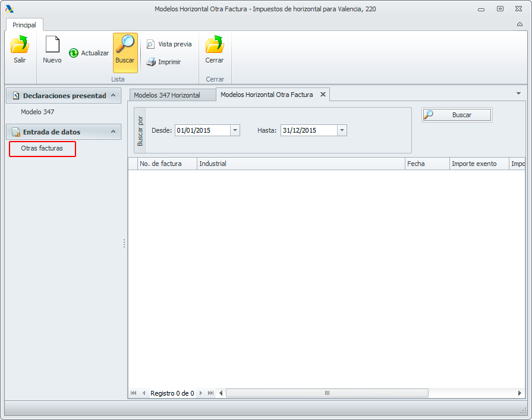Click the Desde date field
532x420 pixels.
coord(203,130)
